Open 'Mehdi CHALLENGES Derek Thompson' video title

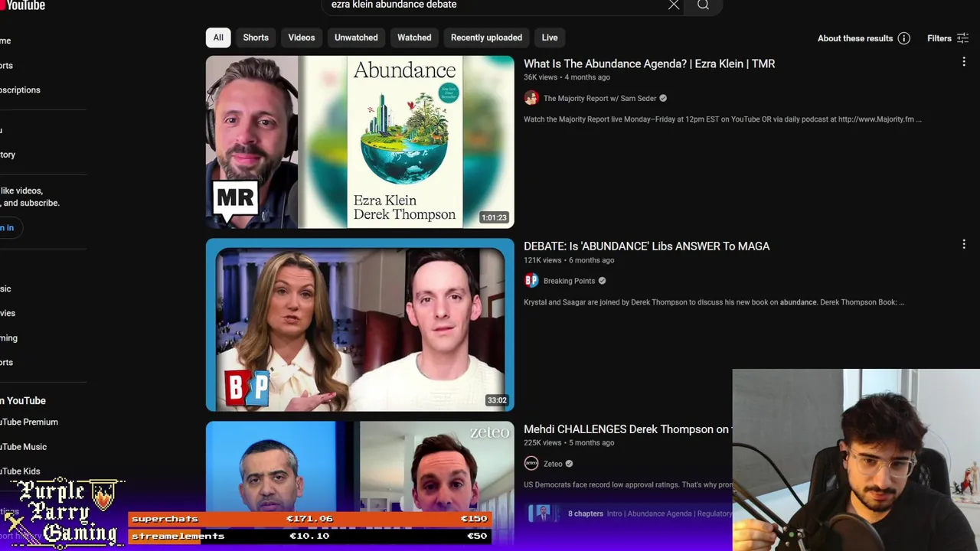pyautogui.click(x=627, y=429)
